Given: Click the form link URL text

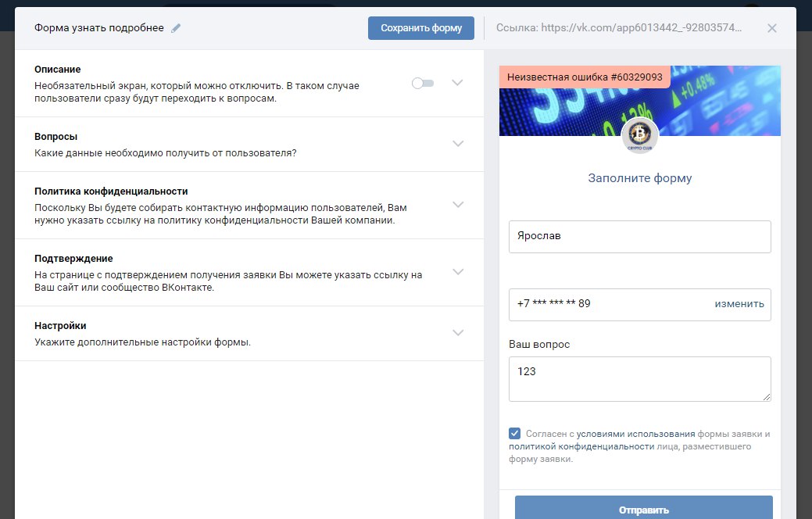Looking at the screenshot, I should [x=619, y=28].
